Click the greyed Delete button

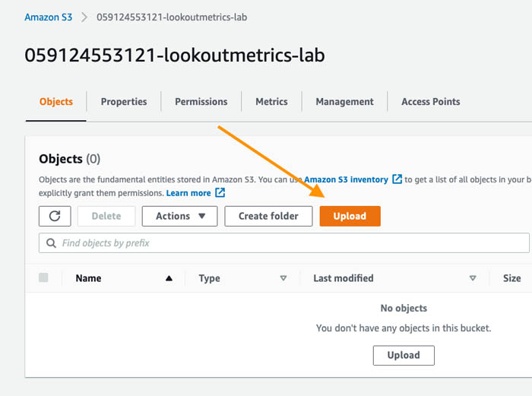[106, 216]
